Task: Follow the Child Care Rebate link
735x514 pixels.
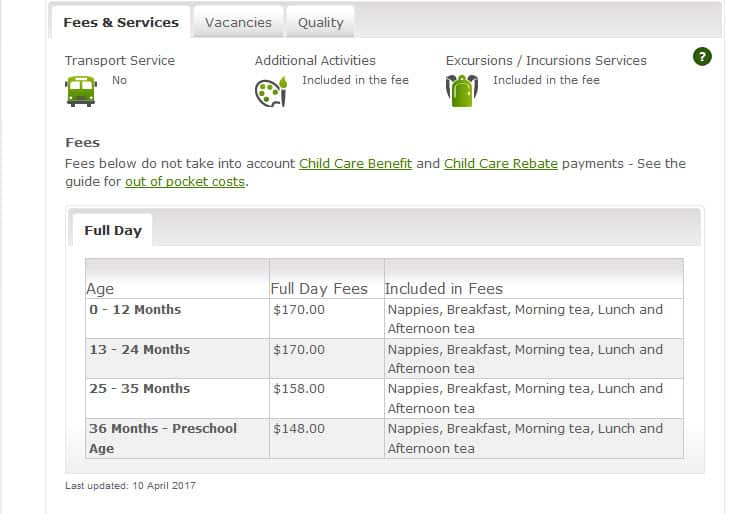Action: [x=500, y=163]
